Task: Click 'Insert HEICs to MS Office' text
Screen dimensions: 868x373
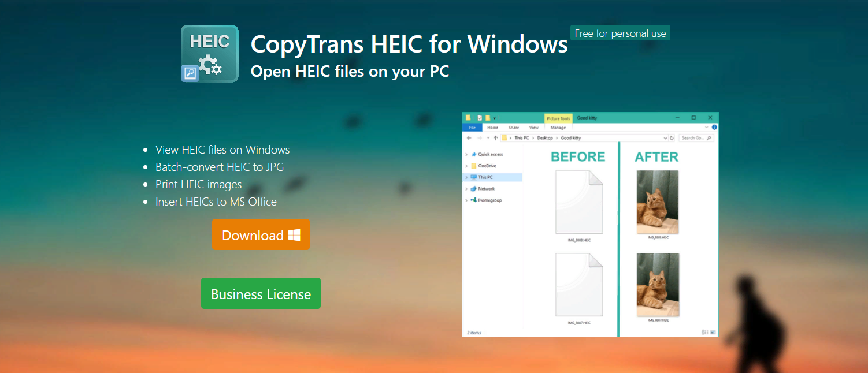Action: click(x=216, y=202)
